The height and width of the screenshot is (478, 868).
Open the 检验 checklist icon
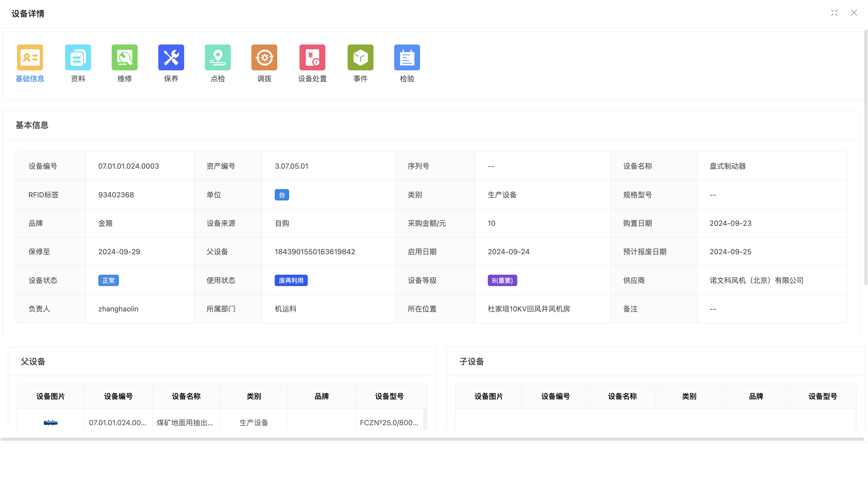[x=407, y=57]
